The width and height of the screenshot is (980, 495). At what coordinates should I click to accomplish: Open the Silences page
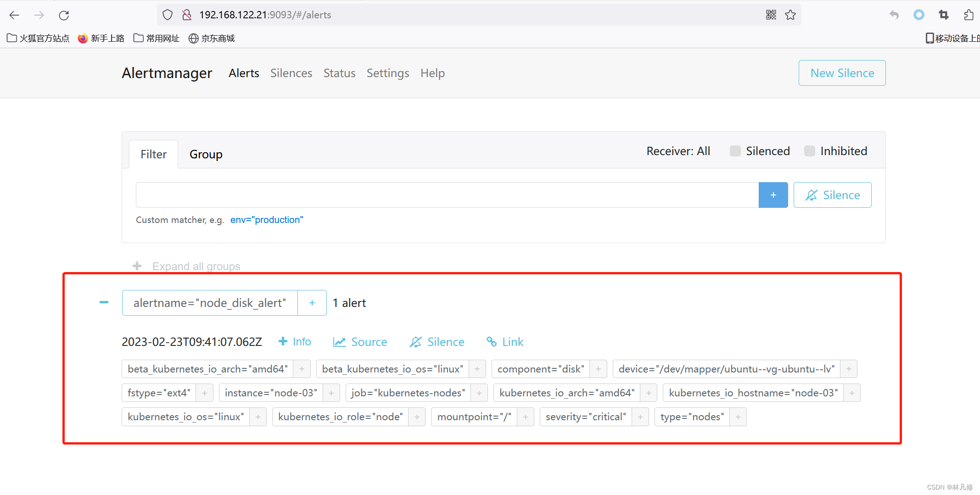click(291, 73)
